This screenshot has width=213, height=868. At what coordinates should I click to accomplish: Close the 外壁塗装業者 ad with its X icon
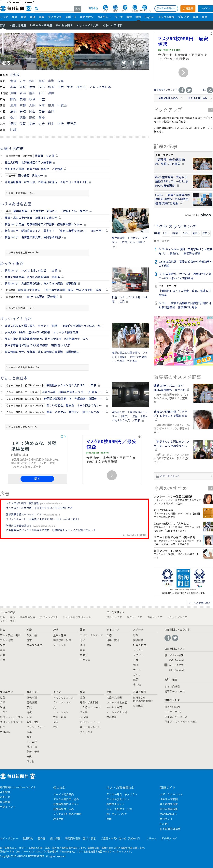(x=65, y=436)
